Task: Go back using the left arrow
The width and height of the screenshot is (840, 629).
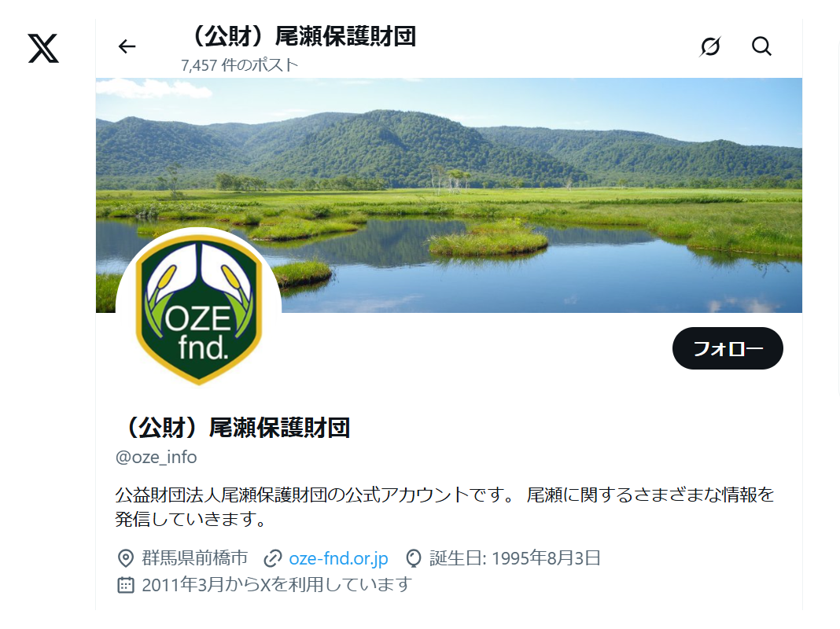Action: click(127, 46)
